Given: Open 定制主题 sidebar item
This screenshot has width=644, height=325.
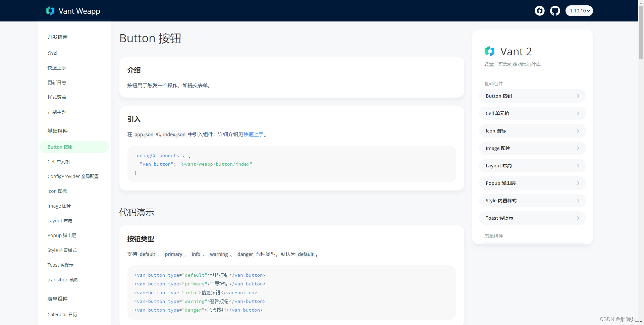Looking at the screenshot, I should coord(57,112).
